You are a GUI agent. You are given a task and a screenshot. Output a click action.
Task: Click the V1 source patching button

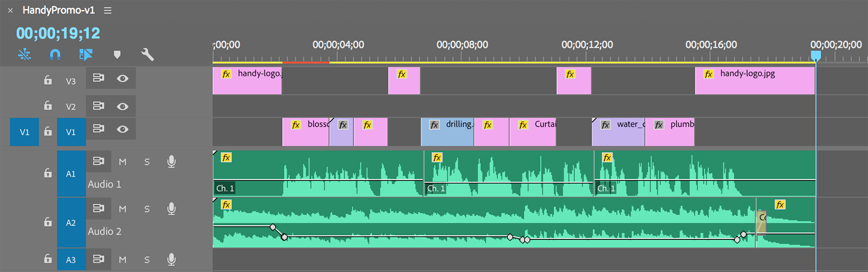click(24, 132)
